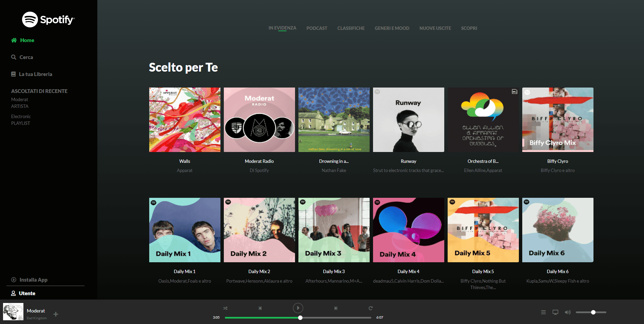This screenshot has height=324, width=644.
Task: Adjust the volume slider
Action: [593, 312]
